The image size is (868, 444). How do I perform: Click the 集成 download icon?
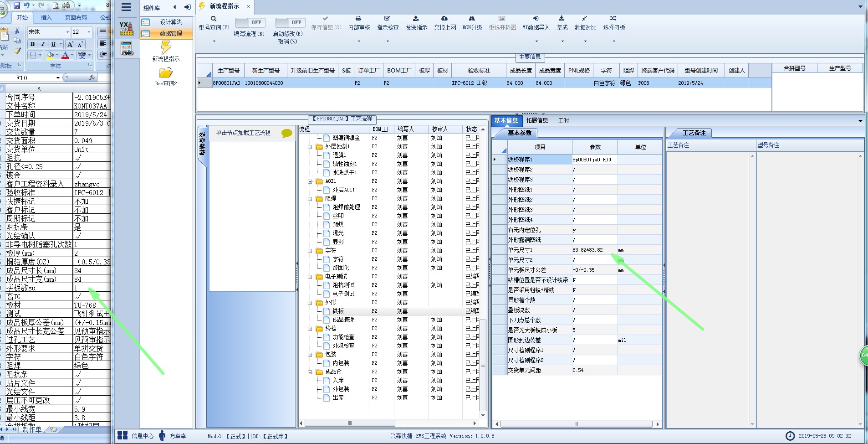click(562, 19)
